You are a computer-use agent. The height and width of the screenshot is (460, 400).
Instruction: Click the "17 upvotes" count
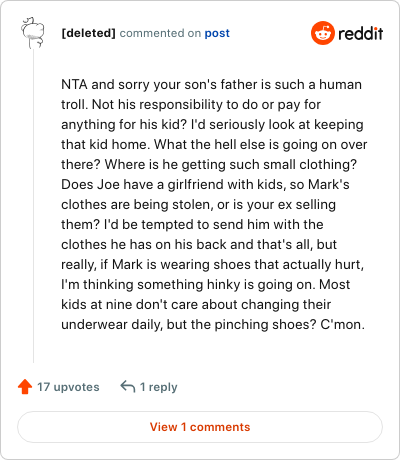(x=68, y=387)
